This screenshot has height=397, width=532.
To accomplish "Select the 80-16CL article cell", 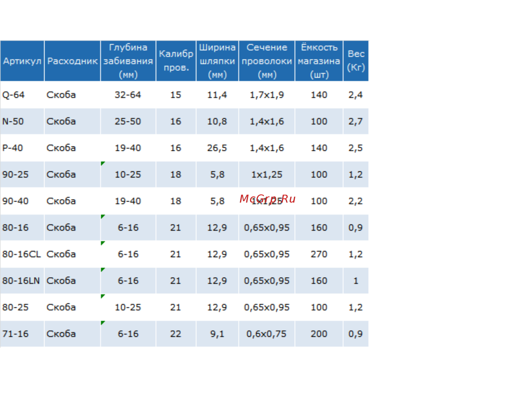I will [x=22, y=254].
